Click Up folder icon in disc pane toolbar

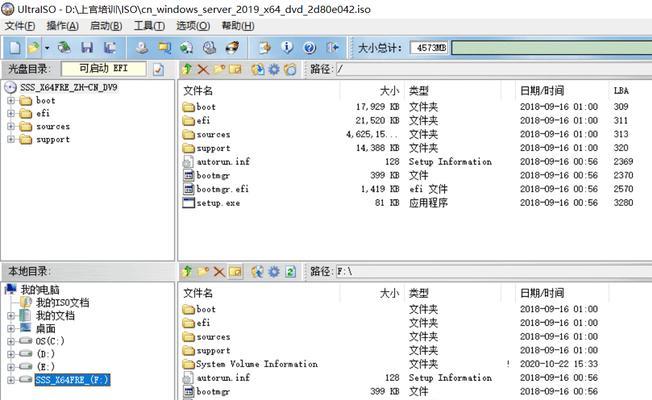[187, 69]
